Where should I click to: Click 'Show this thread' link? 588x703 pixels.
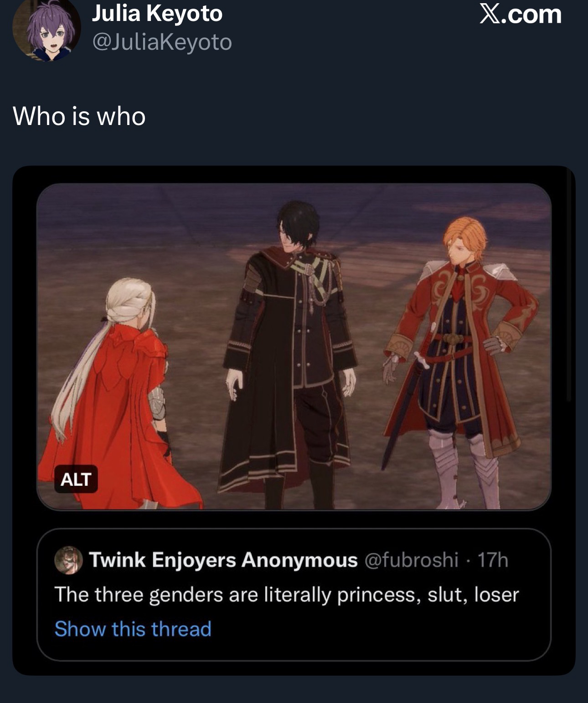(x=133, y=629)
